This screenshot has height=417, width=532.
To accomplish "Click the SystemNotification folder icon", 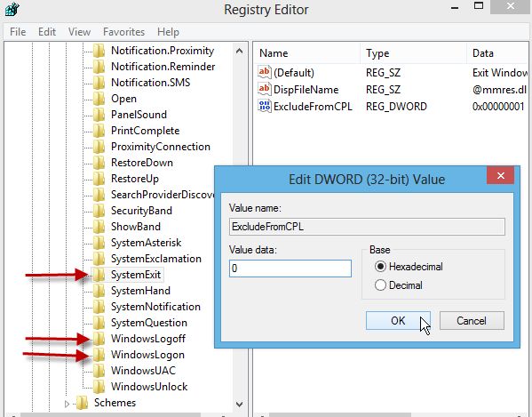I will (x=99, y=306).
